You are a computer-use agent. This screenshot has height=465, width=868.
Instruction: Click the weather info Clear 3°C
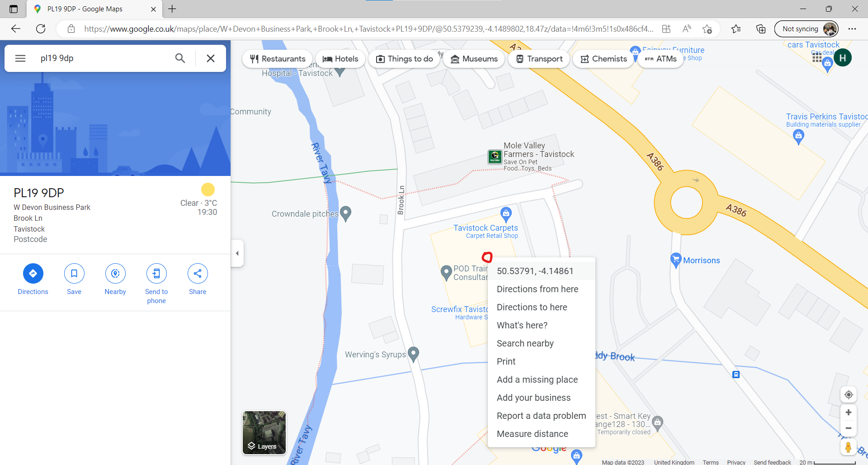pos(198,203)
